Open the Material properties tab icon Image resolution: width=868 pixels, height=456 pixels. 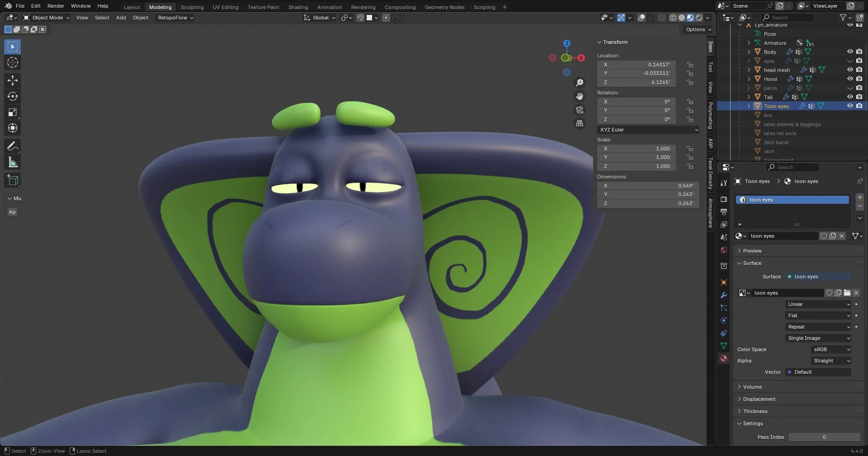pos(724,358)
